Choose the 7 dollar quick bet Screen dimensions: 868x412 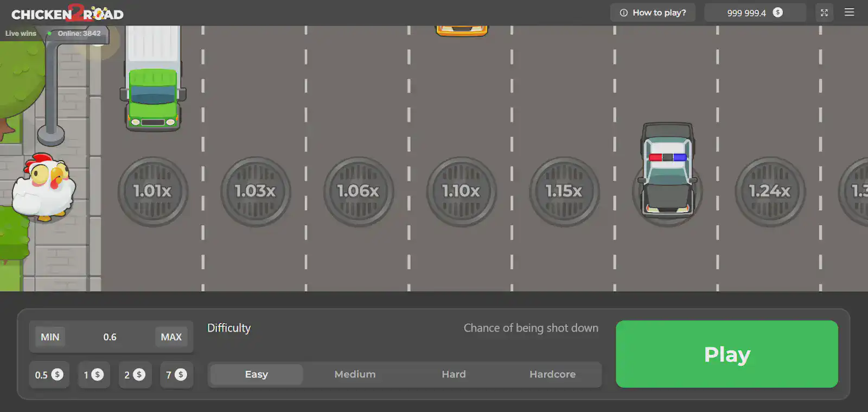(x=176, y=375)
